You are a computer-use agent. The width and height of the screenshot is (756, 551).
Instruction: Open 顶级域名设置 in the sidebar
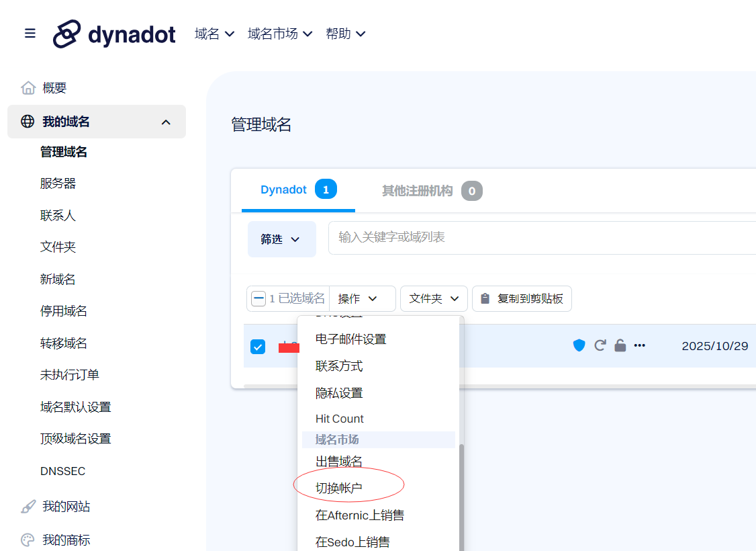pyautogui.click(x=76, y=439)
